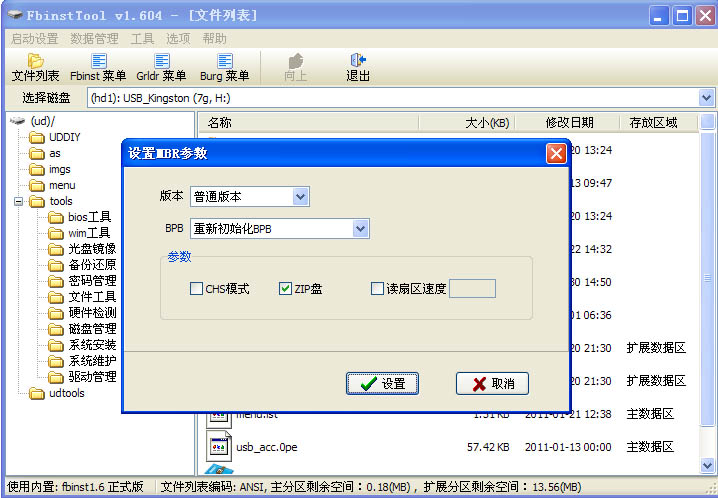Minimize the FbinstTool window
Screen dimensions: 718x498
(659, 16)
